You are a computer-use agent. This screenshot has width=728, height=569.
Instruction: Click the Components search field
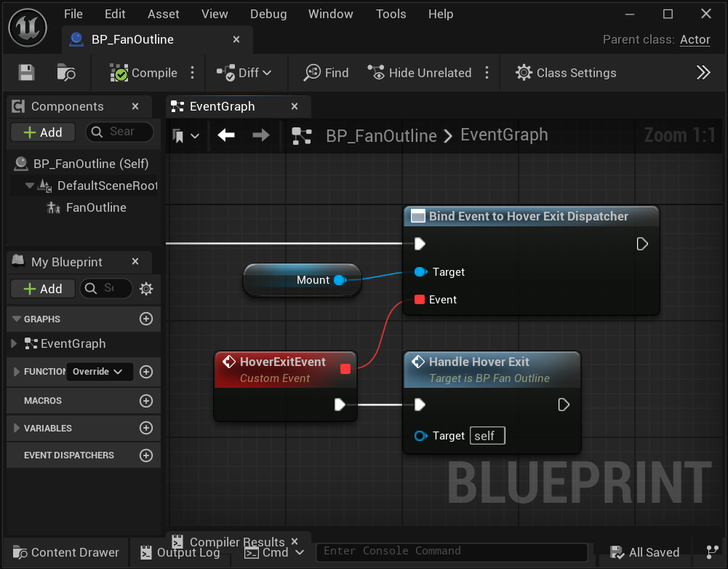point(120,132)
